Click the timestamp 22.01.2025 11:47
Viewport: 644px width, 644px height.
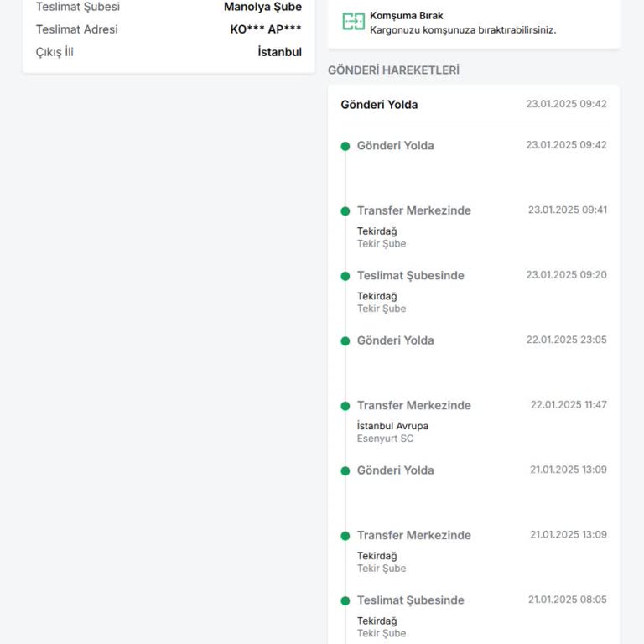569,405
